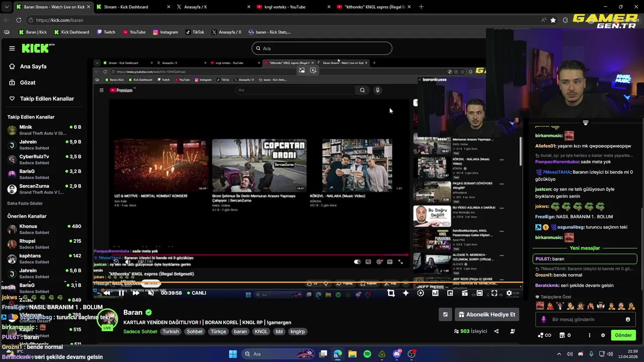Open File Explorer from the taskbar

(x=352, y=354)
